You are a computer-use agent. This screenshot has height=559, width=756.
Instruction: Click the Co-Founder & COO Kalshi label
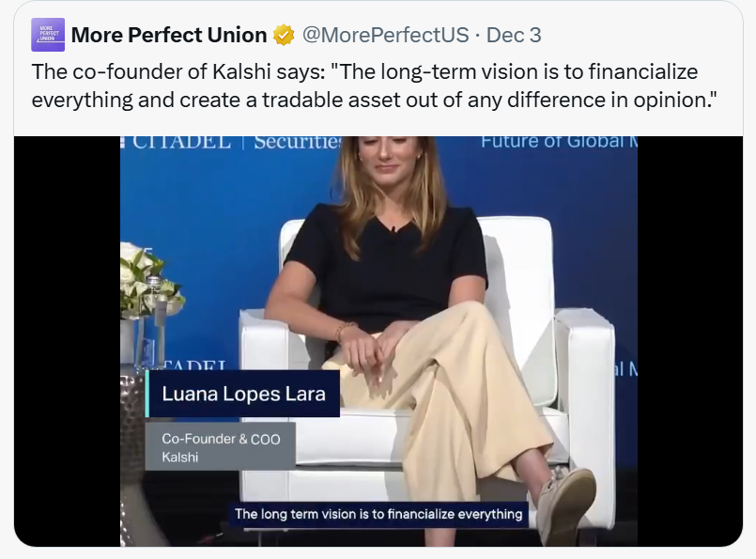pos(221,445)
